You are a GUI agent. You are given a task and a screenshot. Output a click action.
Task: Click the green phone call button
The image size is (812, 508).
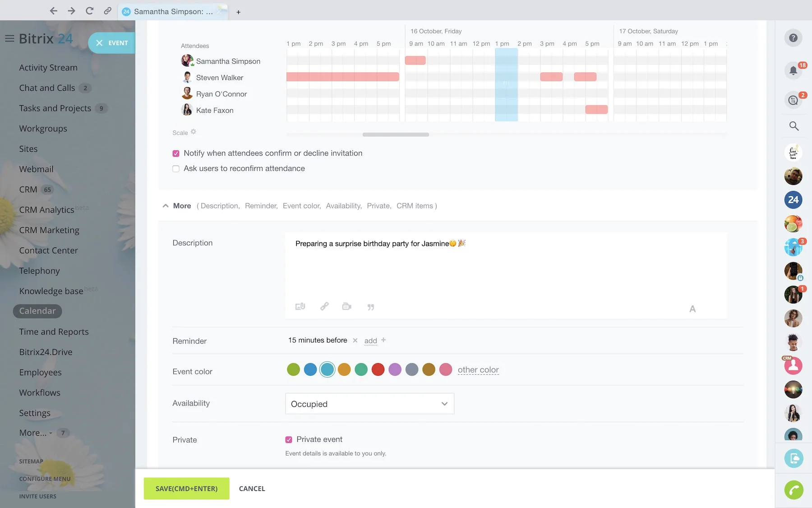794,489
